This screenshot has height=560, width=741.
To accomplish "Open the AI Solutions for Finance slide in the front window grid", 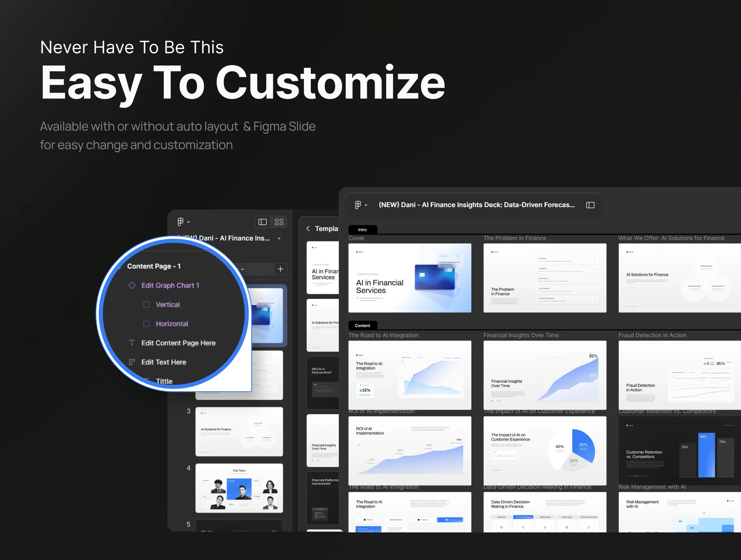I will [680, 278].
